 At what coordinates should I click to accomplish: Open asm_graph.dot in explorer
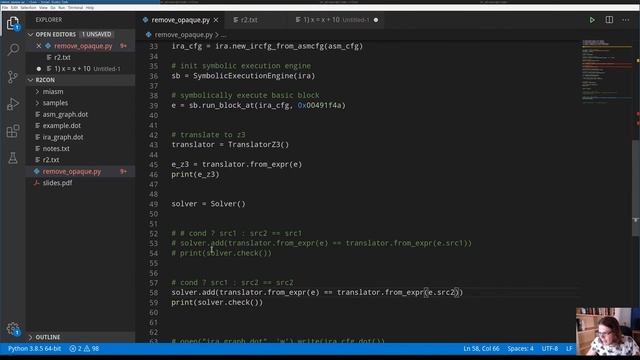pyautogui.click(x=65, y=114)
